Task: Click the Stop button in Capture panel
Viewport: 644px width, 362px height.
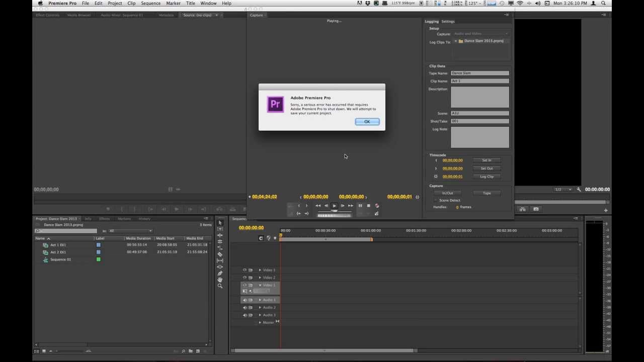Action: coord(368,206)
